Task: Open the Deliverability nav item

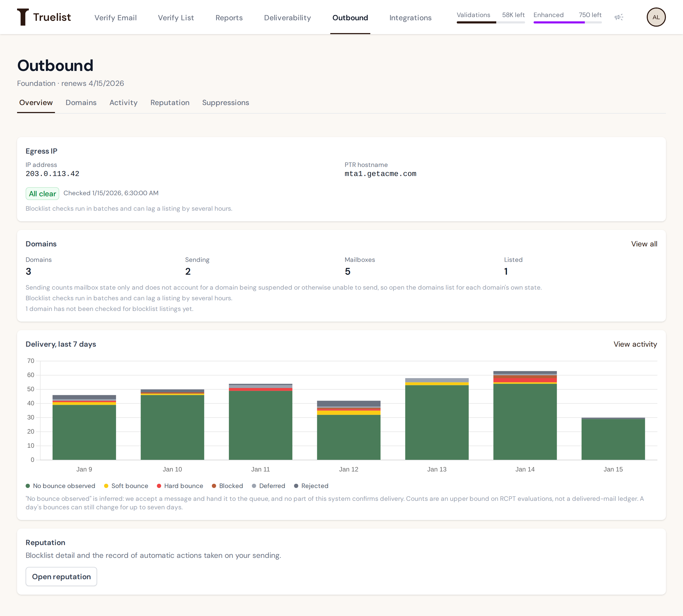Action: click(x=287, y=18)
